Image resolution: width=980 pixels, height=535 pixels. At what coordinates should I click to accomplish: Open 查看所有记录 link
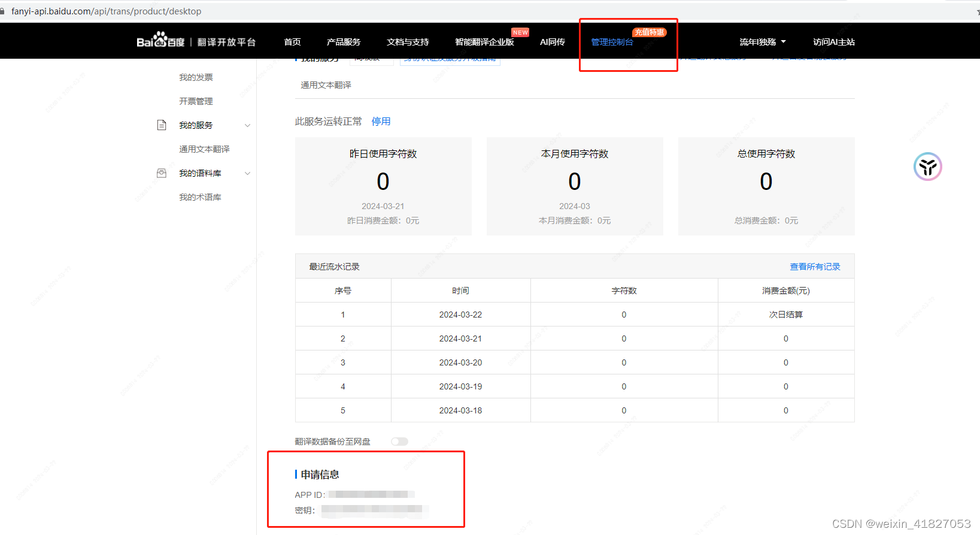[815, 267]
